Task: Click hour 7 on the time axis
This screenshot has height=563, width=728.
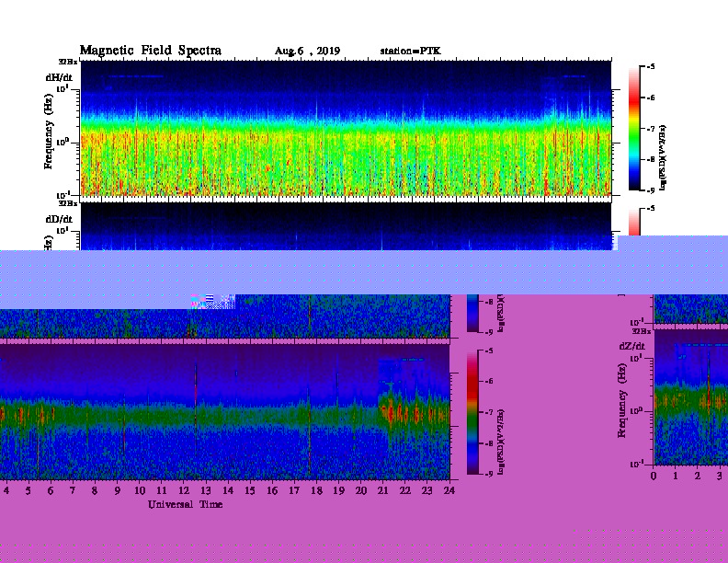Action: click(73, 490)
